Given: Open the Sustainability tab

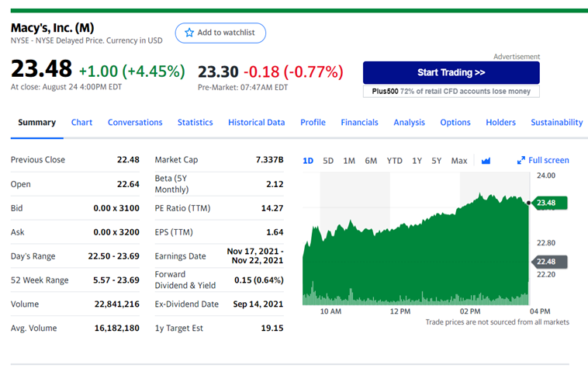Looking at the screenshot, I should [557, 123].
